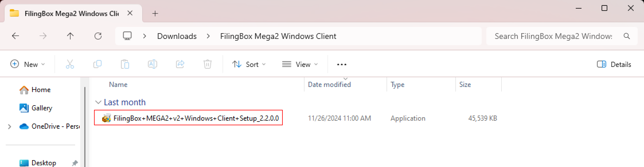Click the Copy icon in toolbar
The image size is (644, 167).
pyautogui.click(x=97, y=64)
